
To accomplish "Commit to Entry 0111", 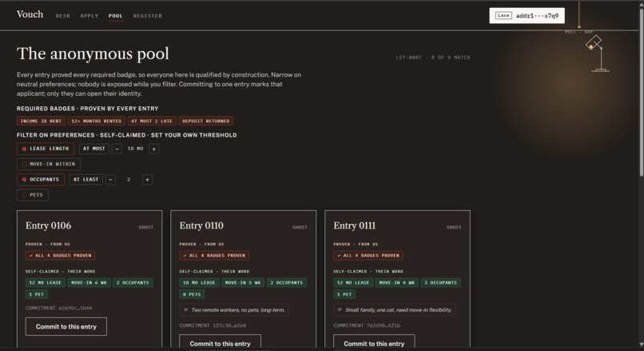I will pyautogui.click(x=374, y=343).
